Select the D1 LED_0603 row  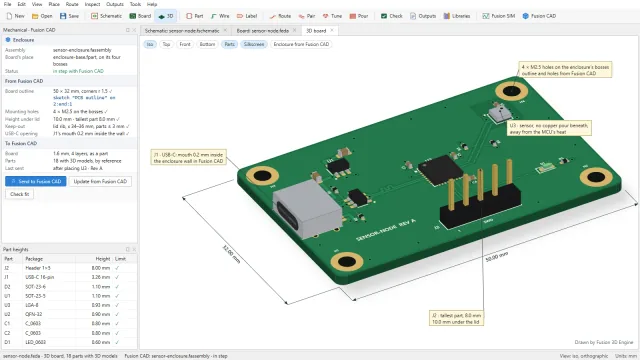pos(69,342)
